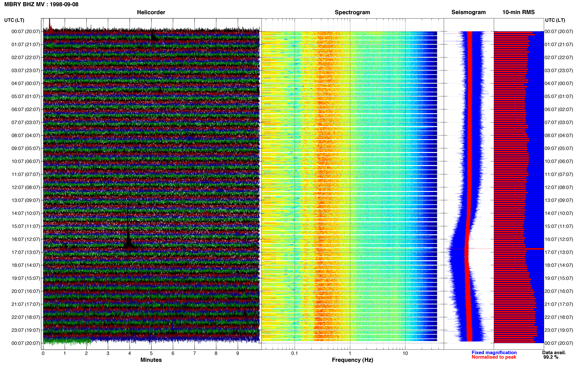Screen dimensions: 588x368
Task: Pick helicorder time label 06:07 (02:07)
Action: point(26,109)
